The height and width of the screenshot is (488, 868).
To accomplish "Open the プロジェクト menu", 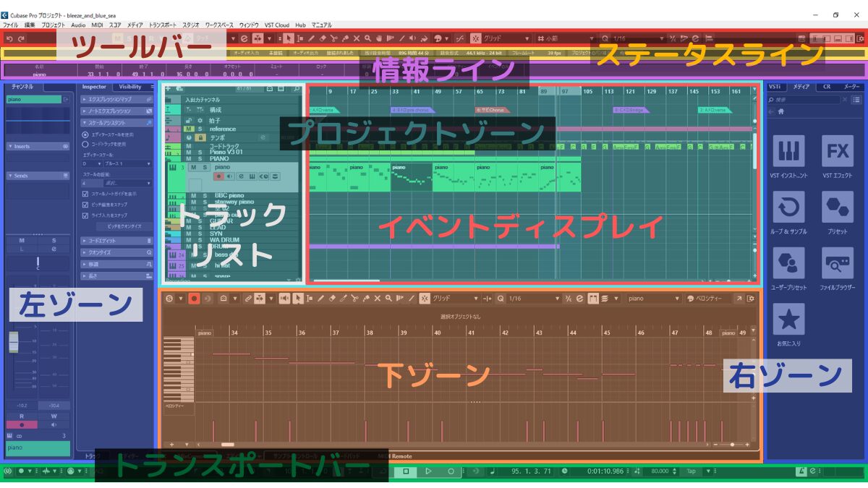I will 52,25.
